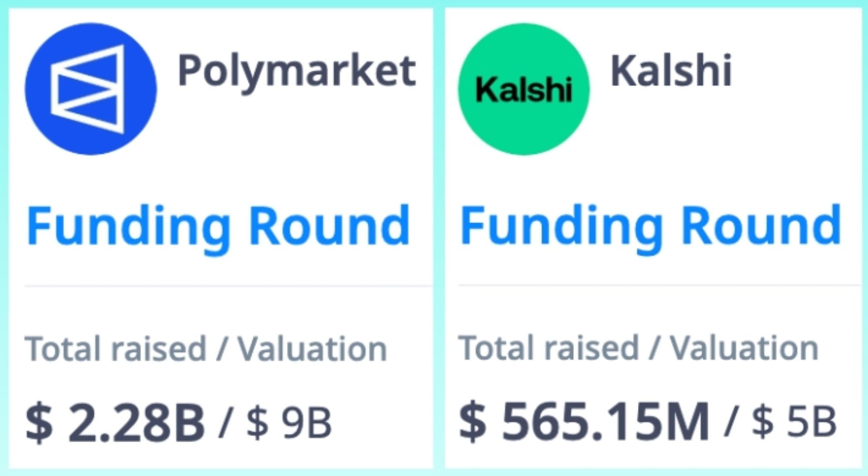The height and width of the screenshot is (476, 868).
Task: Click Kalshi's $ 5B valuation figure
Action: coord(794,422)
